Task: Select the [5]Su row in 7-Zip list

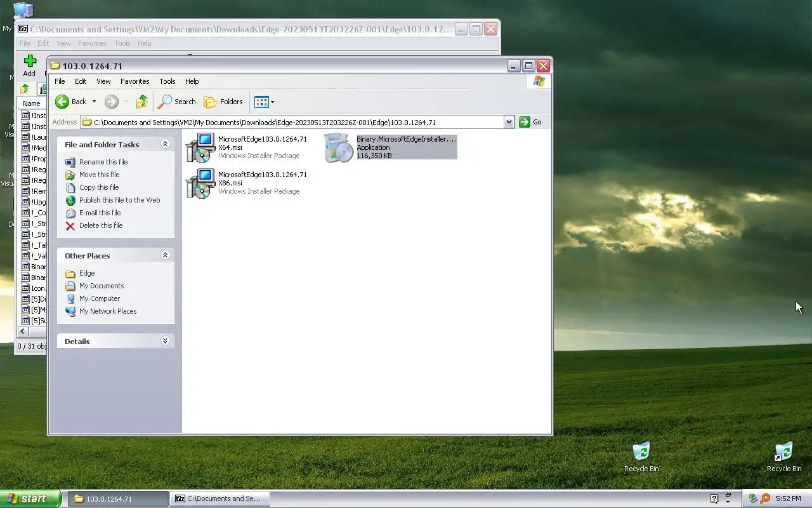Action: (34, 321)
